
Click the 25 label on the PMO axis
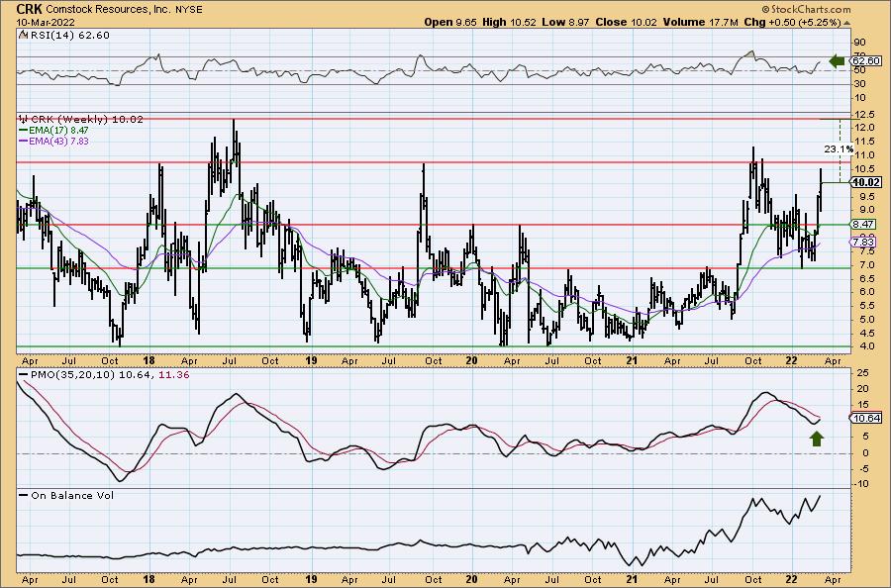point(862,373)
